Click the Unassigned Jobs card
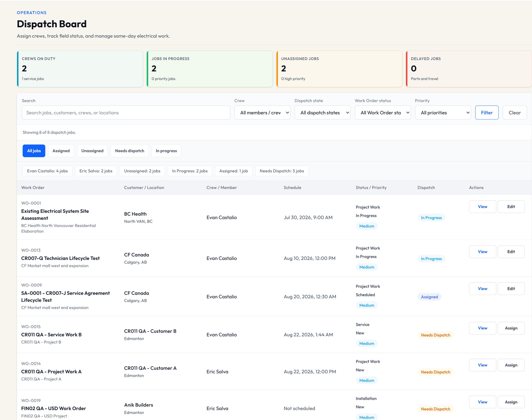Viewport: 532px width, 420px height. pos(339,69)
